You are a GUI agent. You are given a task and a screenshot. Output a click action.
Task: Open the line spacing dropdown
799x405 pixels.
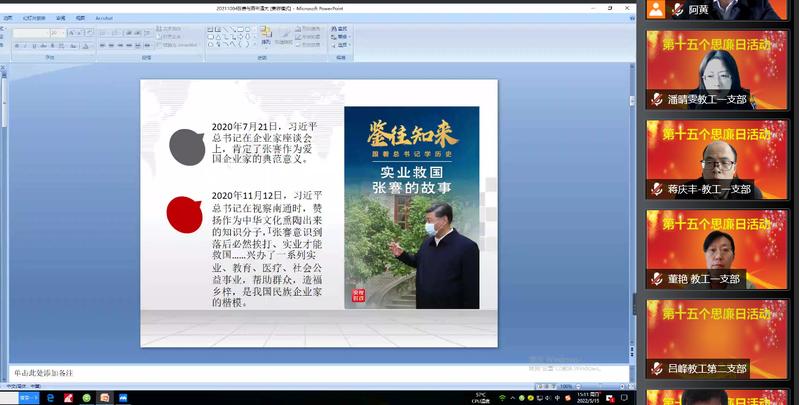click(148, 33)
